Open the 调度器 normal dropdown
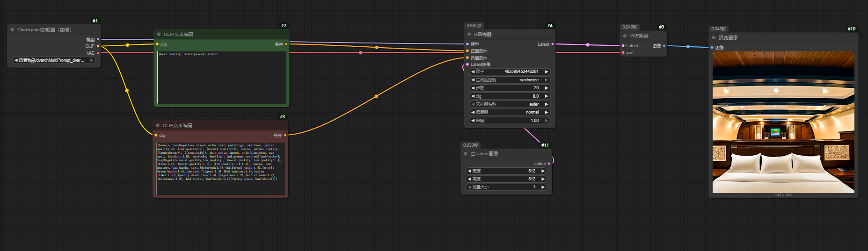 510,112
